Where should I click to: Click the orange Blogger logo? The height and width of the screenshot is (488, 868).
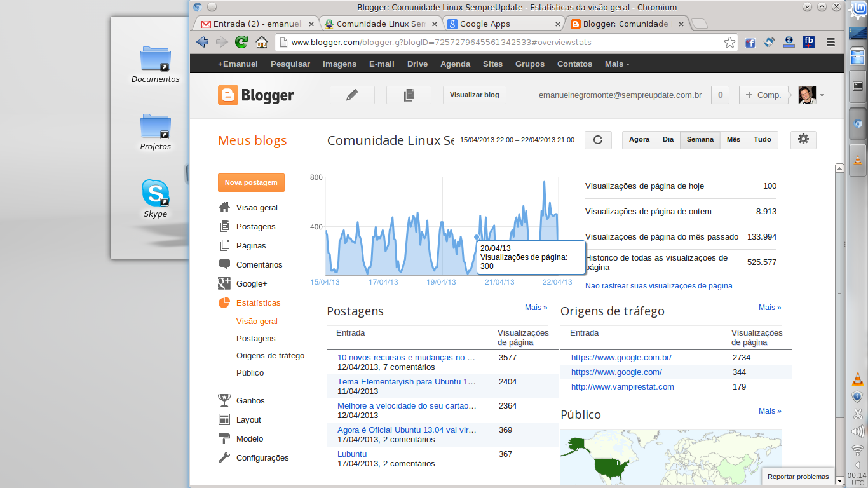tap(256, 95)
